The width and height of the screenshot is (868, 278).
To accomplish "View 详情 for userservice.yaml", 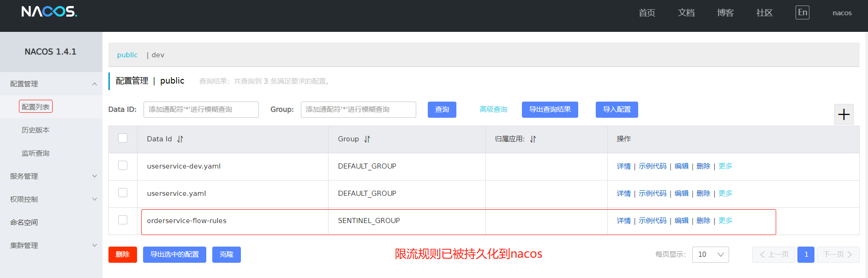I will tap(624, 193).
